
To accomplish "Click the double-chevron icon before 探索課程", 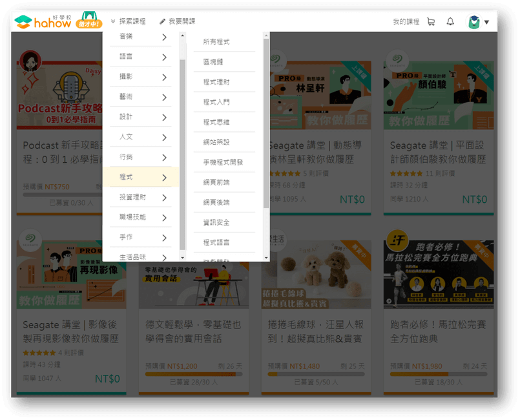I will 114,21.
